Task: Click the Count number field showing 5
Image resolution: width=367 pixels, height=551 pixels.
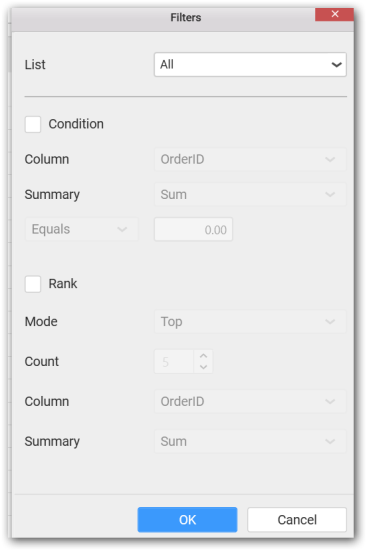Action: point(174,362)
